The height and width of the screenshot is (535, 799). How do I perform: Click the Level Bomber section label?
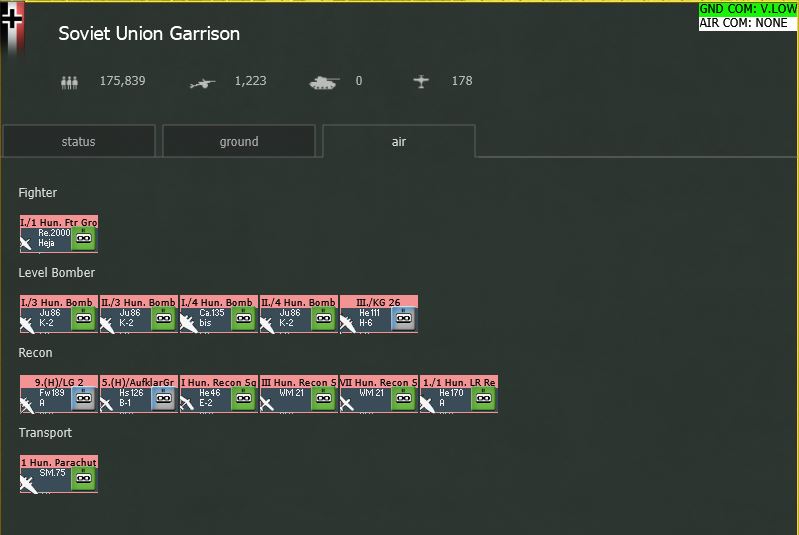click(57, 273)
